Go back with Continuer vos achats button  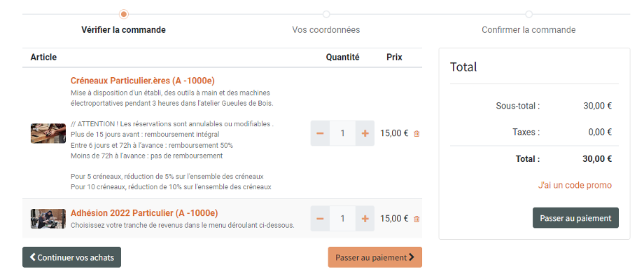tap(71, 257)
